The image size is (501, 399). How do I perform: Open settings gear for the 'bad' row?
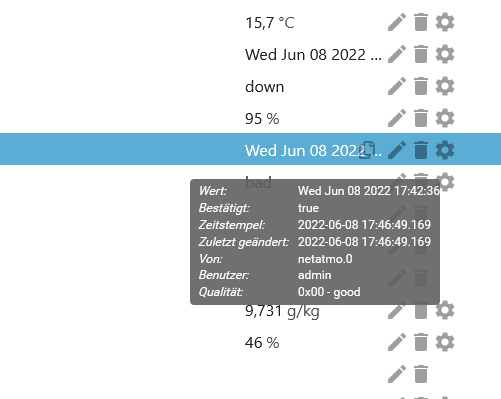click(x=445, y=181)
